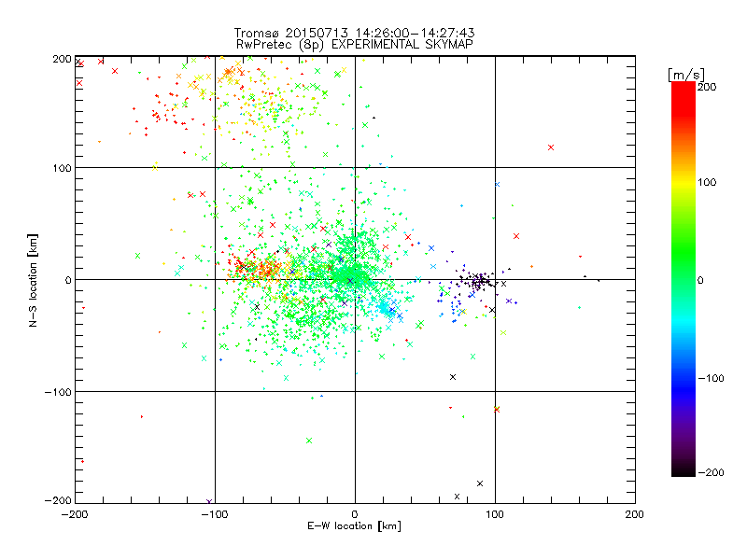This screenshot has width=747, height=560.
Task: Click the 100 label beside the colorbar
Action: click(x=707, y=182)
